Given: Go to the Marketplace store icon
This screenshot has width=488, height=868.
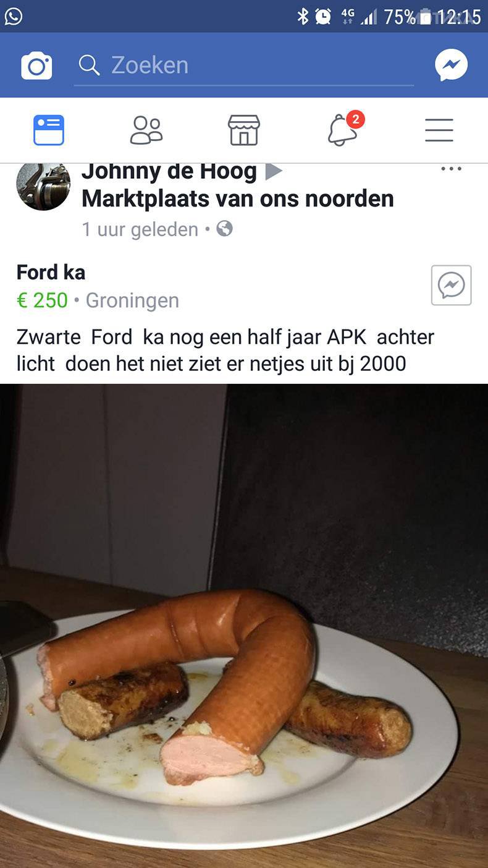Looking at the screenshot, I should pos(244,130).
